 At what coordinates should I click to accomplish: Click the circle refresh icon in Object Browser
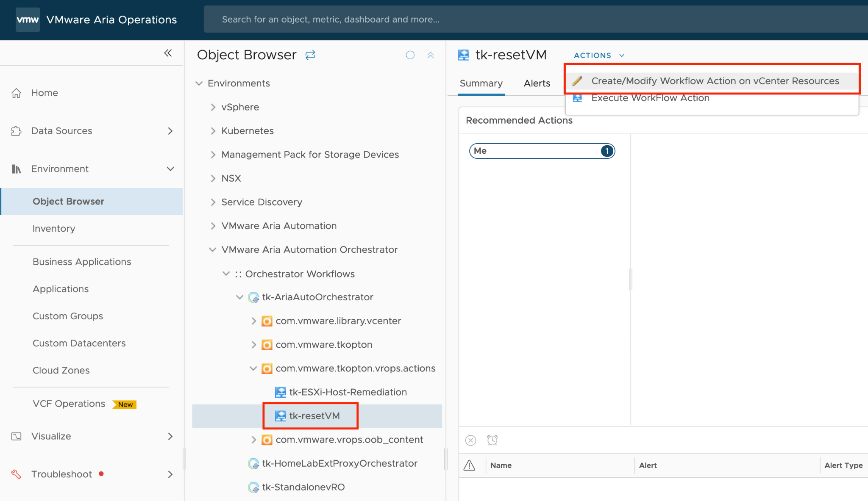coord(410,55)
